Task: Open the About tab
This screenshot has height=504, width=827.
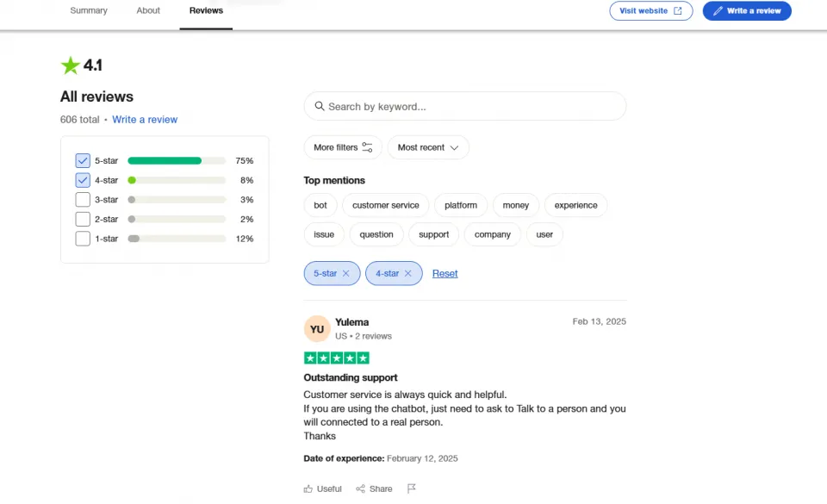Action: click(147, 10)
